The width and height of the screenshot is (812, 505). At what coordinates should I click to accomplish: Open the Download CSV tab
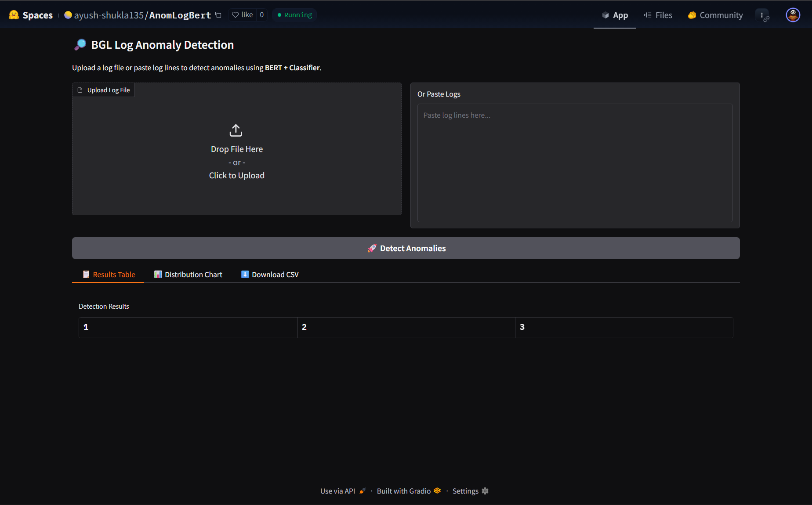coord(270,274)
